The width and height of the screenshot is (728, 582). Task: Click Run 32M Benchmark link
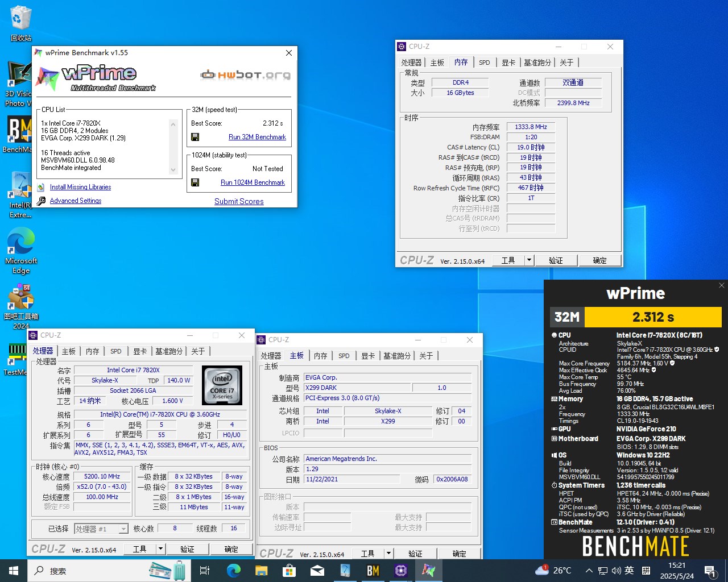[x=257, y=137]
